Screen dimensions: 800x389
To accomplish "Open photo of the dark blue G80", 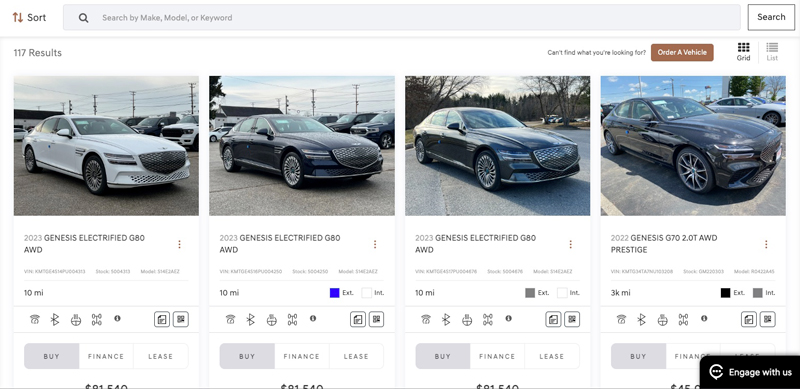I will click(x=302, y=145).
